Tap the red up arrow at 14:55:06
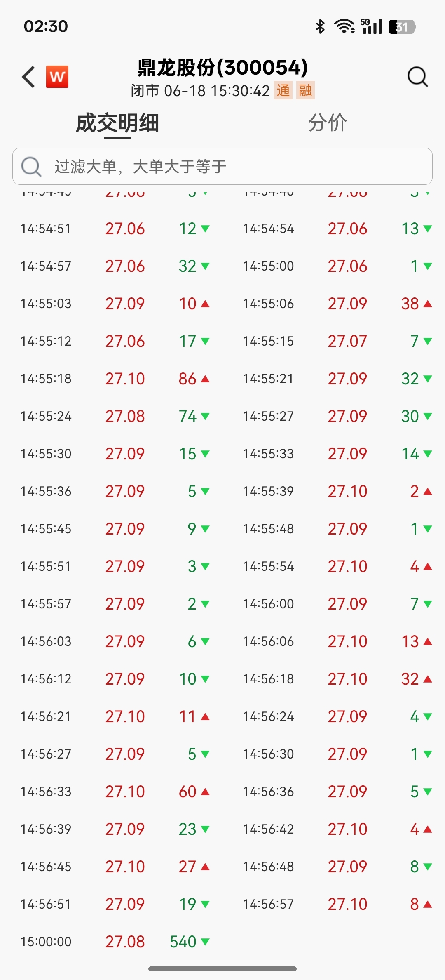This screenshot has height=980, width=445. [428, 304]
